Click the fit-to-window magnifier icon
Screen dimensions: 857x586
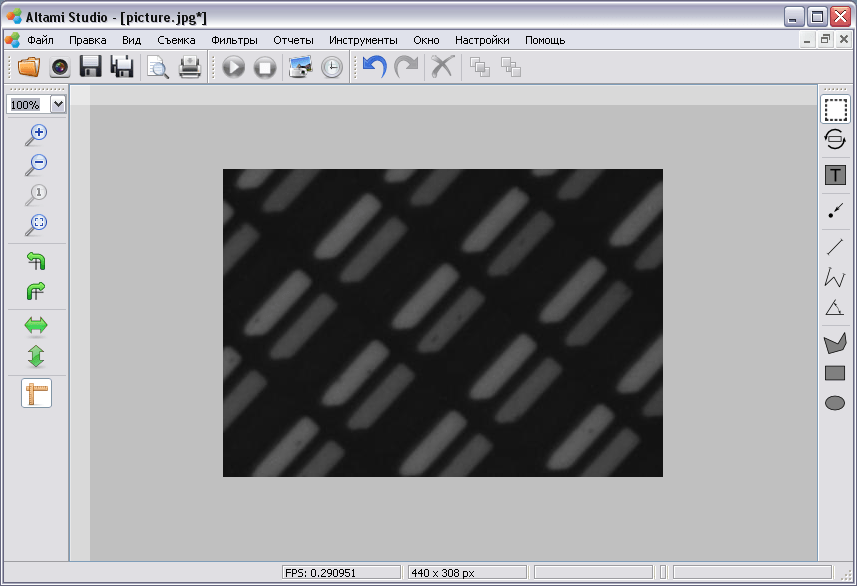tap(36, 224)
